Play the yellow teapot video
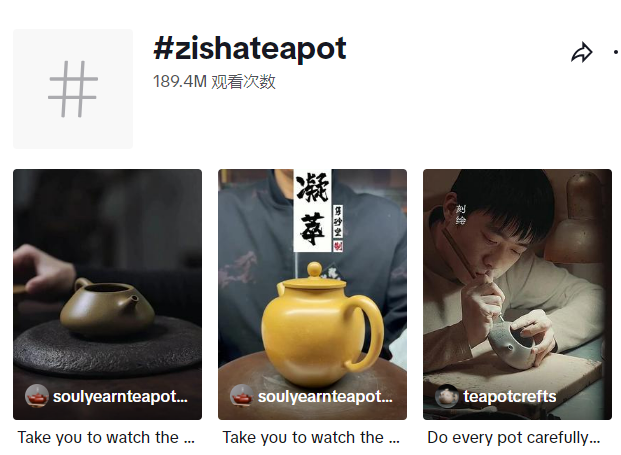Screen dimensions: 621x455 [312, 294]
